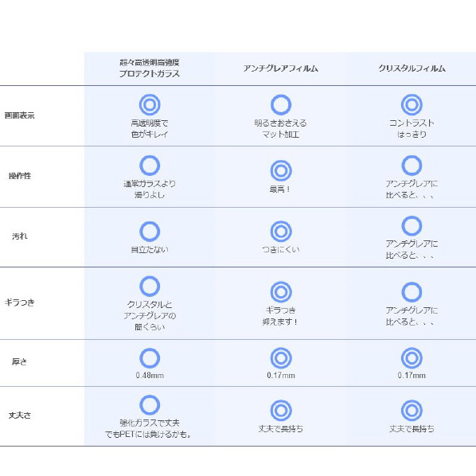Select the クリスタルフィルム column header
This screenshot has height=476, width=476.
[x=412, y=68]
